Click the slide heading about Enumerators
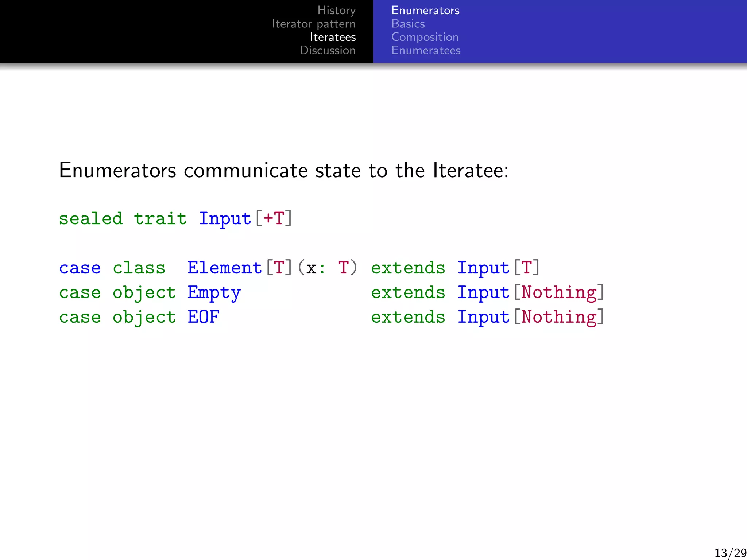The width and height of the screenshot is (747, 560). [284, 170]
